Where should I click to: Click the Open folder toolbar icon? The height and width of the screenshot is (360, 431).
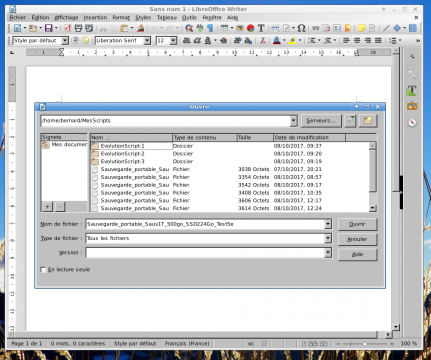point(33,28)
